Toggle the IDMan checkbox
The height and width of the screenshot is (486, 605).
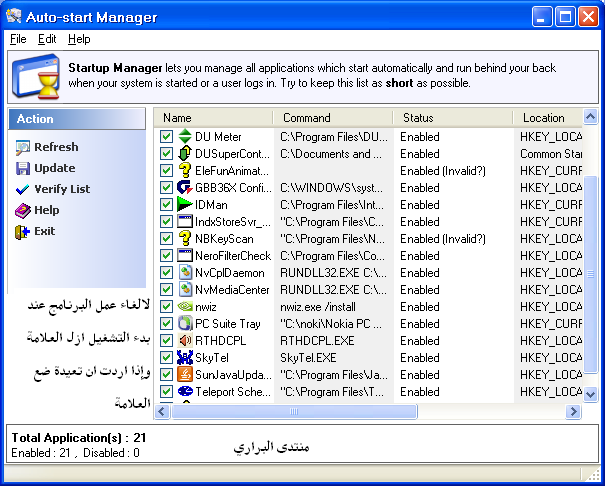coord(166,204)
